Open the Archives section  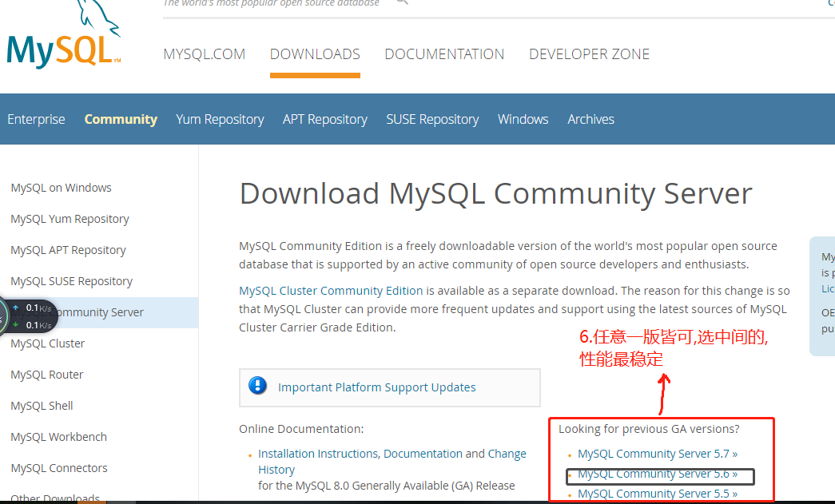click(x=590, y=119)
